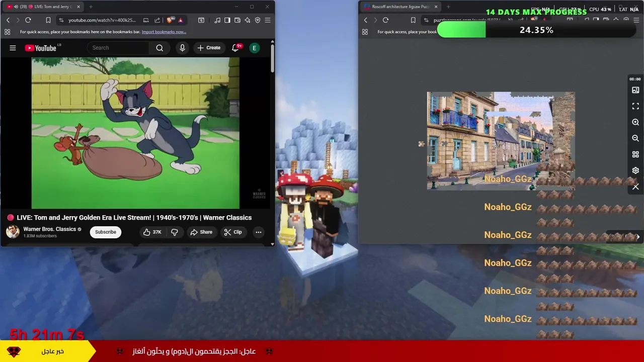The width and height of the screenshot is (644, 362).
Task: Open Warner Bros. Classics channel name
Action: (49, 229)
